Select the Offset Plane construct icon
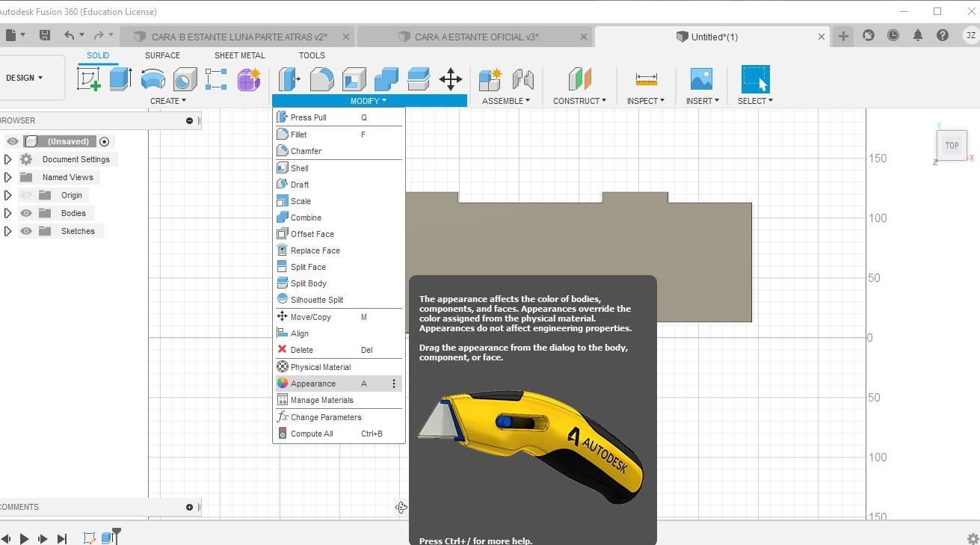 click(x=579, y=78)
